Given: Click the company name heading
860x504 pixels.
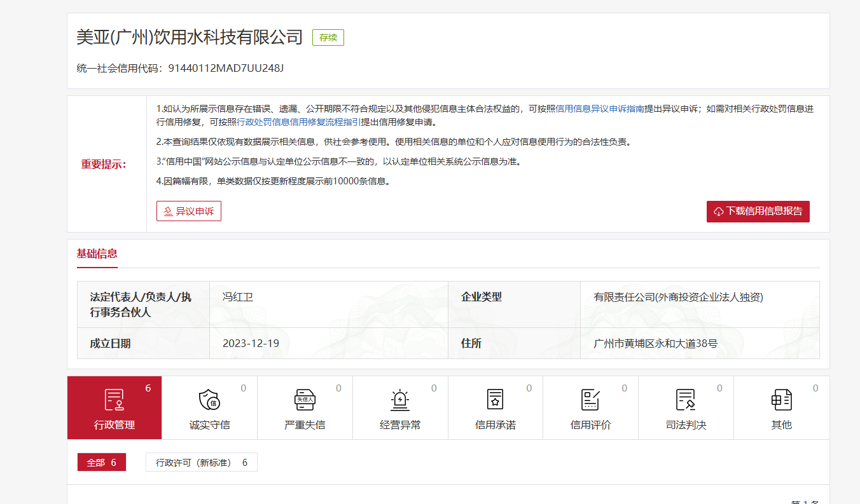Looking at the screenshot, I should click(190, 37).
